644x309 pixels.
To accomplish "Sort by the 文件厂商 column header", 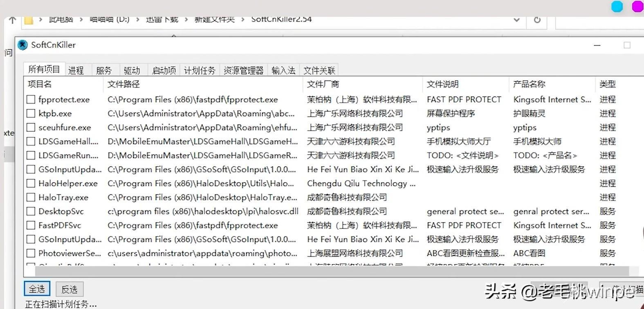I will pos(323,84).
